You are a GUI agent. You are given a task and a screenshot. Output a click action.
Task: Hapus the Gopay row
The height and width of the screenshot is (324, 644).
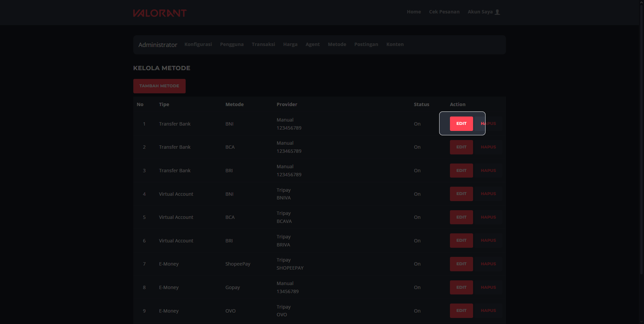488,287
